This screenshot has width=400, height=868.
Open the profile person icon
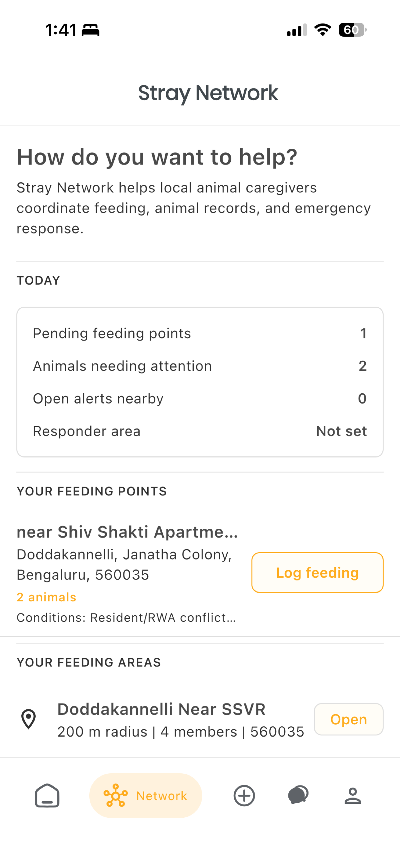click(x=353, y=796)
